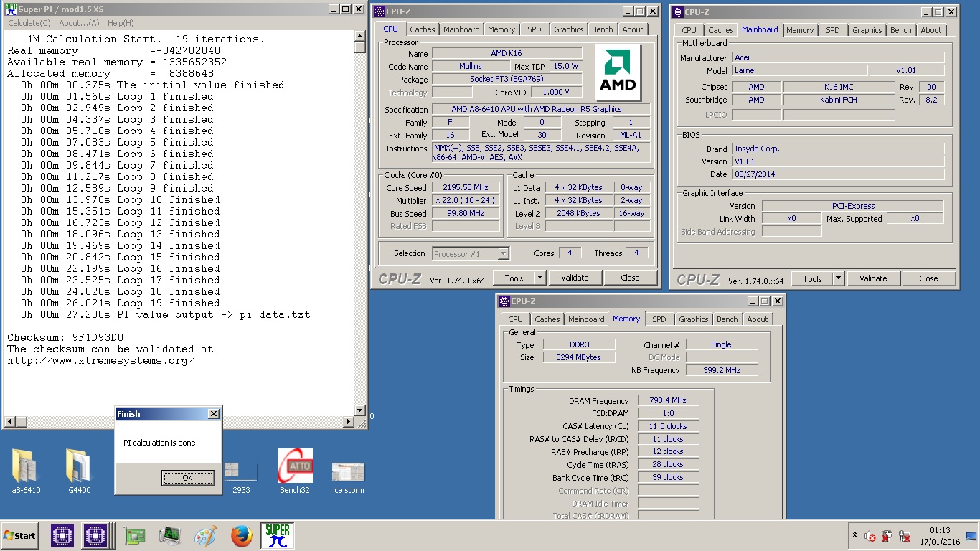Screen dimensions: 980x551
Task: Click the Checksum: 9F1D93D0 line
Action: click(x=65, y=337)
